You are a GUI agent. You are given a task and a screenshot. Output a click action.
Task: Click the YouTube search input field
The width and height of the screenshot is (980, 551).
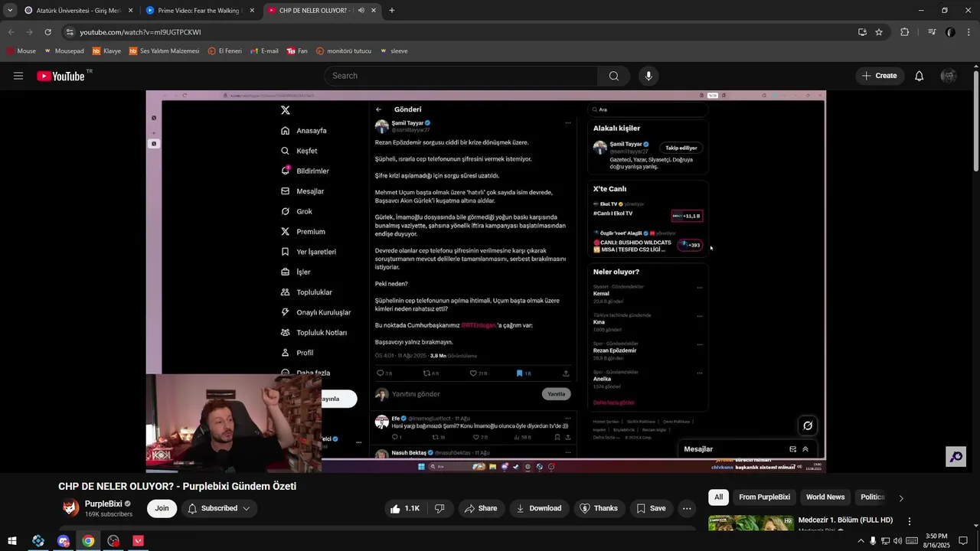(462, 76)
